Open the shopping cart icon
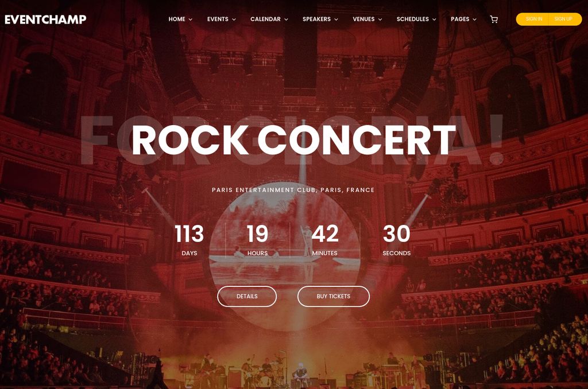Viewport: 588px width, 389px height. coord(494,19)
